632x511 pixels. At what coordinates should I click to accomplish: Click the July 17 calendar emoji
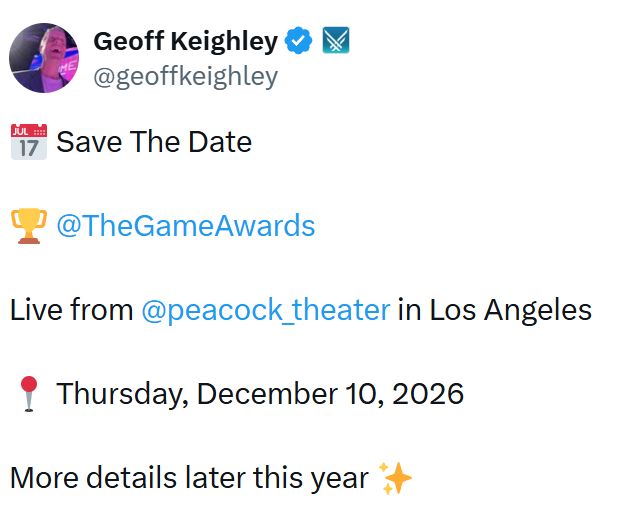[x=28, y=142]
